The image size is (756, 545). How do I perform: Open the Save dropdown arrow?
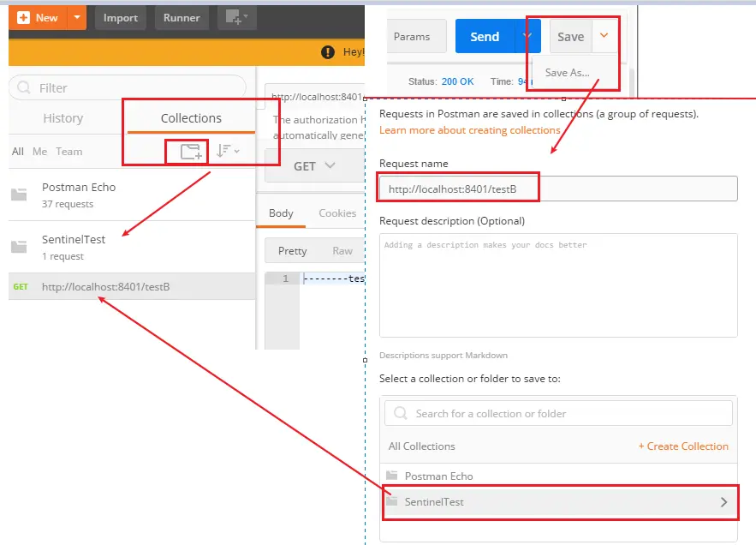pos(604,35)
